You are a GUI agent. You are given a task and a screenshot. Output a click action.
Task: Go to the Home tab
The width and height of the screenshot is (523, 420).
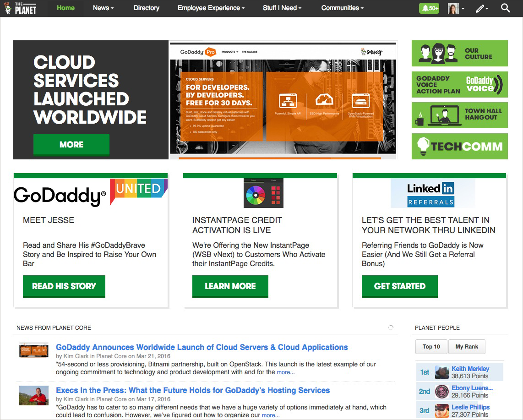[x=65, y=8]
